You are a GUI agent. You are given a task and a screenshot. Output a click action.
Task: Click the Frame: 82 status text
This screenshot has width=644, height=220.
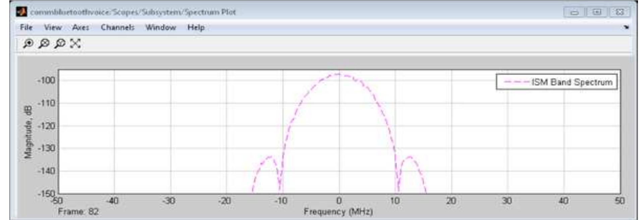click(78, 212)
